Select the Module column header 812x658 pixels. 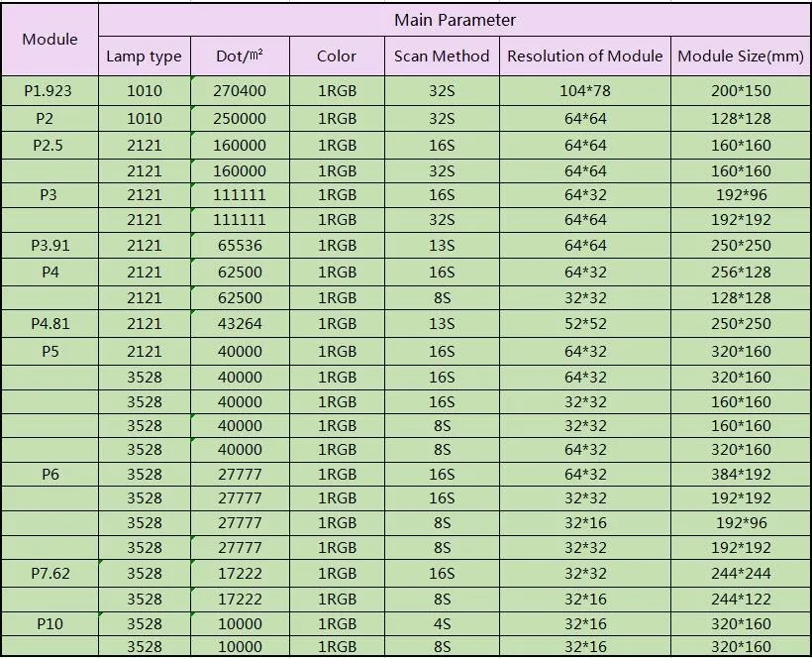tap(50, 39)
